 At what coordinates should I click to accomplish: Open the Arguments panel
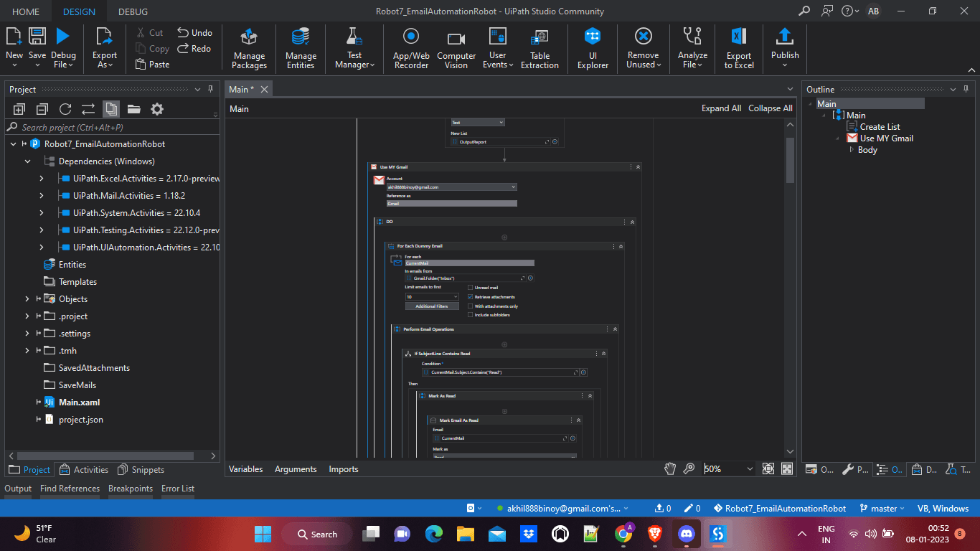click(x=296, y=468)
